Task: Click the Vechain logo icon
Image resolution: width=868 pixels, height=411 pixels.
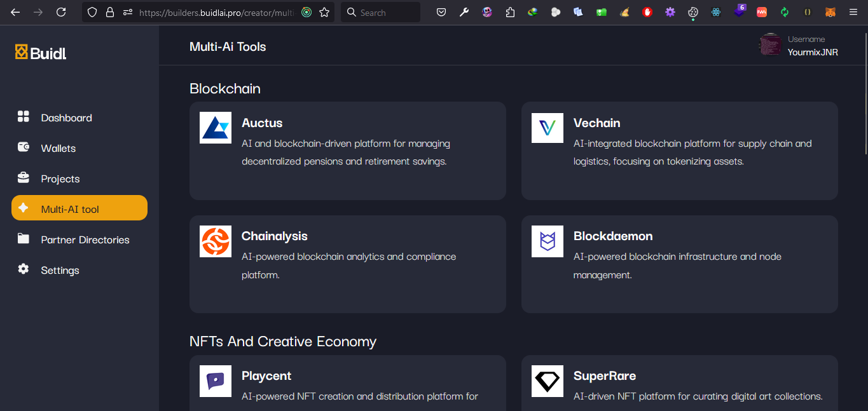Action: tap(547, 128)
